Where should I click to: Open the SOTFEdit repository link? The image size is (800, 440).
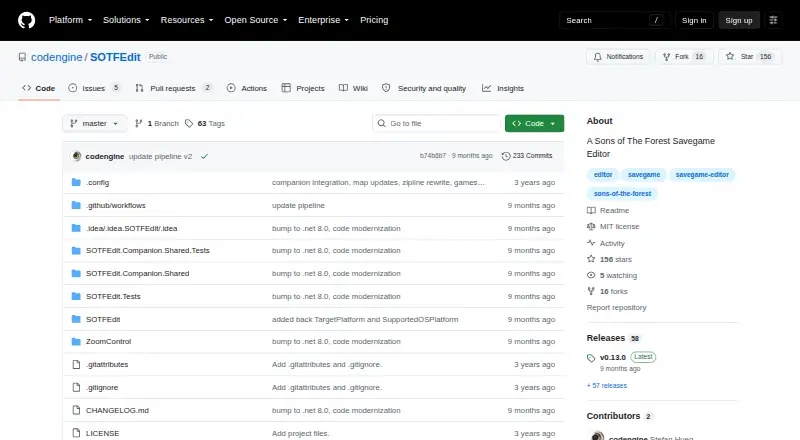[115, 57]
